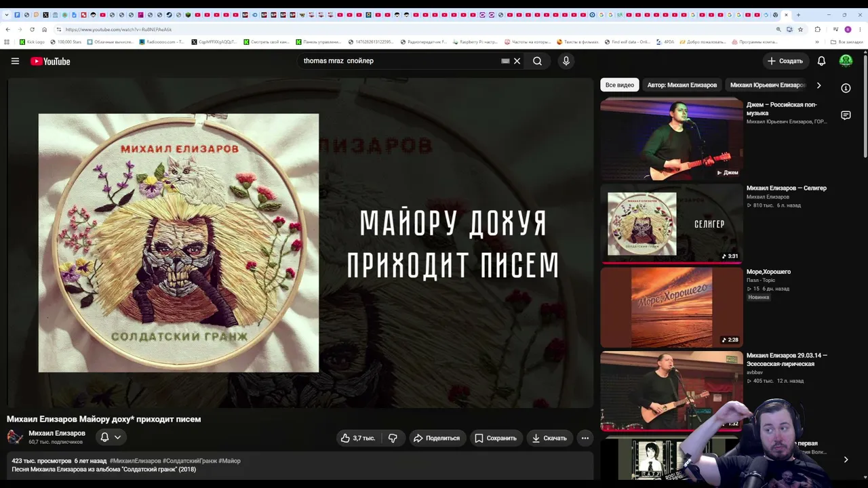This screenshot has height=488, width=868.
Task: Open the Море,Хорошего video thumbnail
Action: pyautogui.click(x=671, y=307)
